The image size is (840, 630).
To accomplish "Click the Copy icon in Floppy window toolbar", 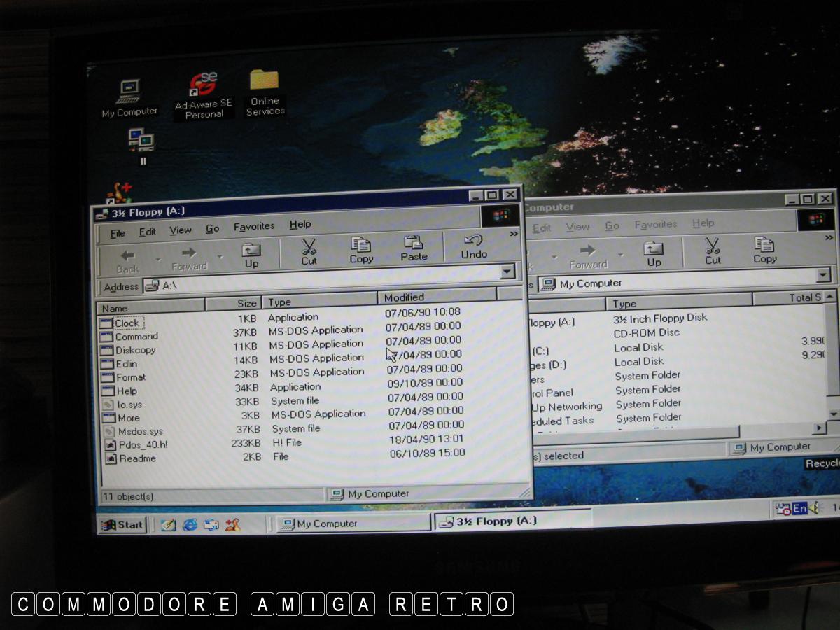I will 361,249.
